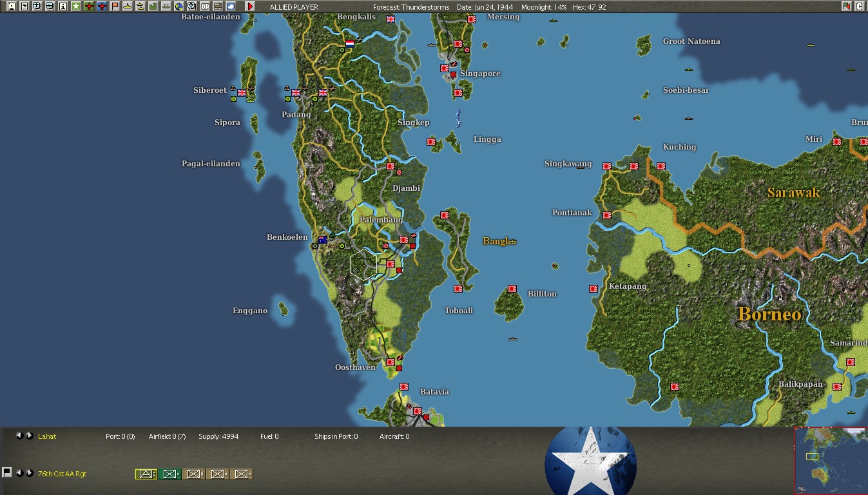Click the Japanese flag at Ketapang
This screenshot has width=868, height=495.
(593, 289)
